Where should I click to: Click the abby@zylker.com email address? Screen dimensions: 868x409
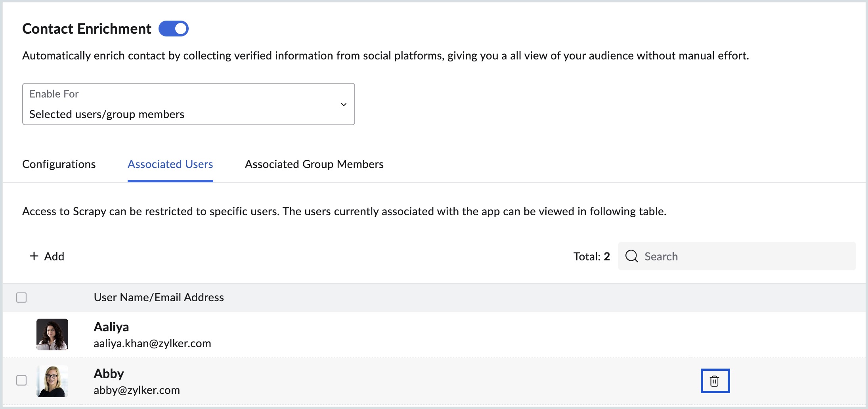[137, 390]
